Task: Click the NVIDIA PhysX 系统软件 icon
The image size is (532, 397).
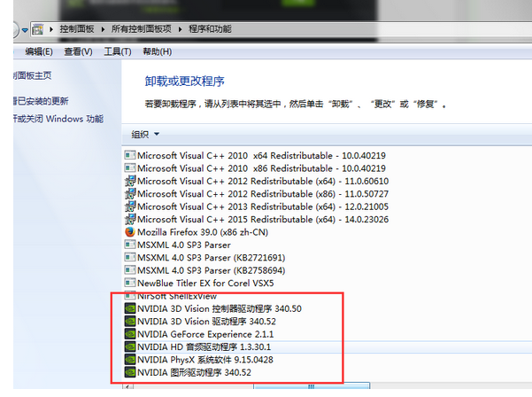Action: point(130,360)
